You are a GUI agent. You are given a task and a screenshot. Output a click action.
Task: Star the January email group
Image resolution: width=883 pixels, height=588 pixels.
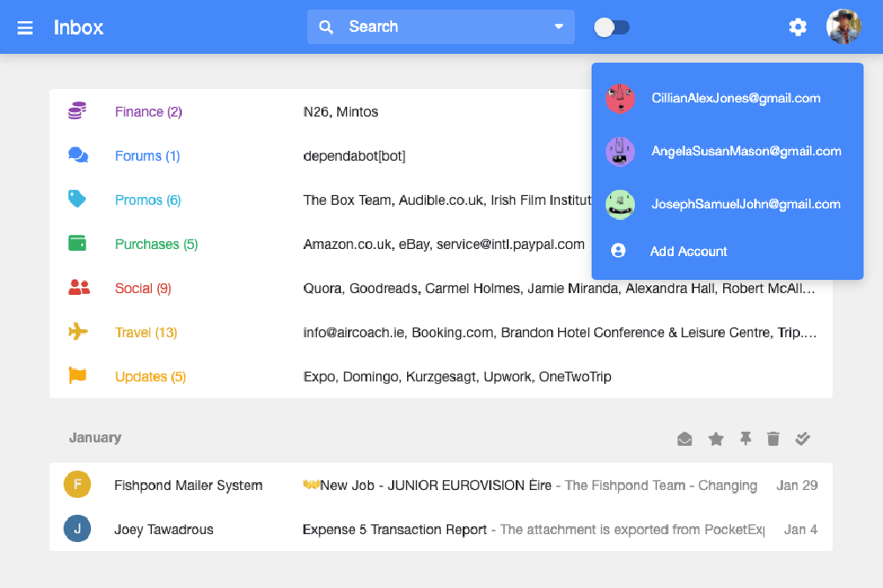tap(715, 438)
